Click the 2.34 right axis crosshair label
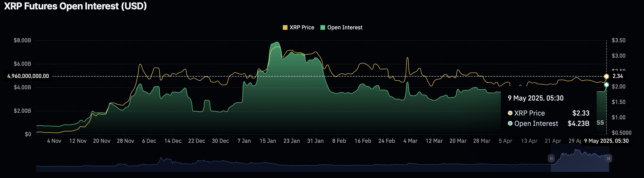This screenshot has width=644, height=178. [x=618, y=76]
